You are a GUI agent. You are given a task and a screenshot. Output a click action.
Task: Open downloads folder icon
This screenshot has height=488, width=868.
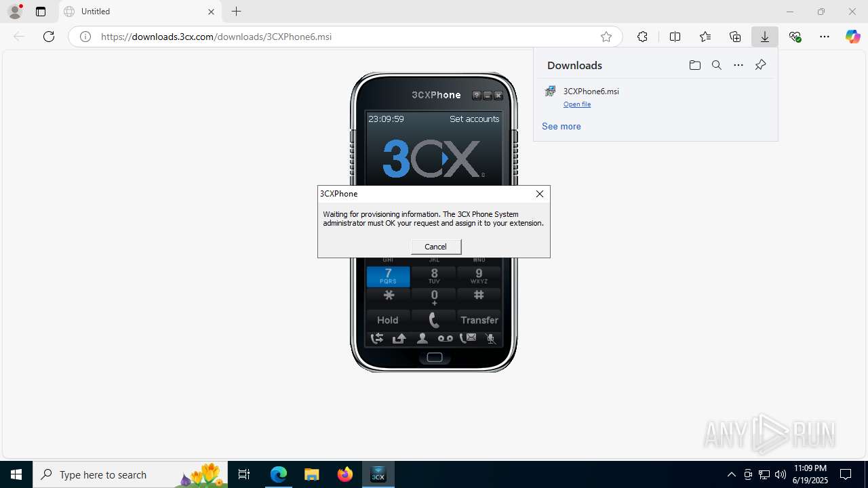click(694, 65)
